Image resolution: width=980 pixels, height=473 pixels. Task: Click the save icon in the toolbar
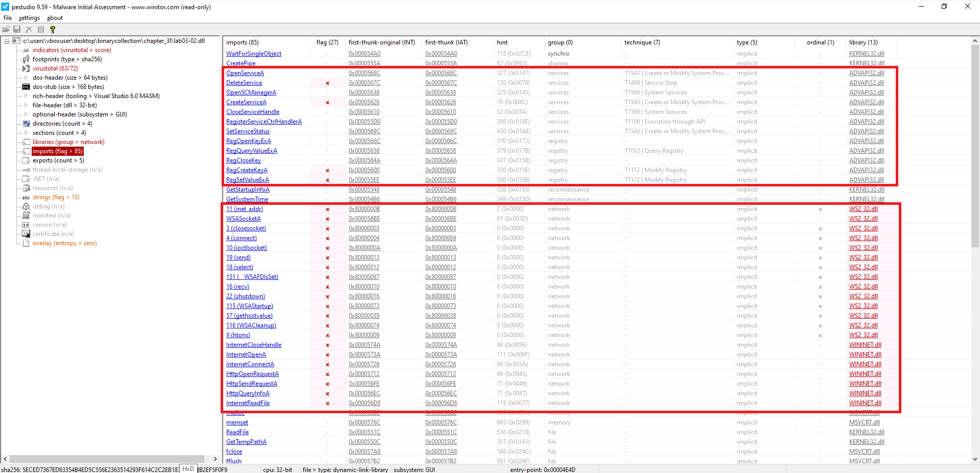click(x=17, y=30)
